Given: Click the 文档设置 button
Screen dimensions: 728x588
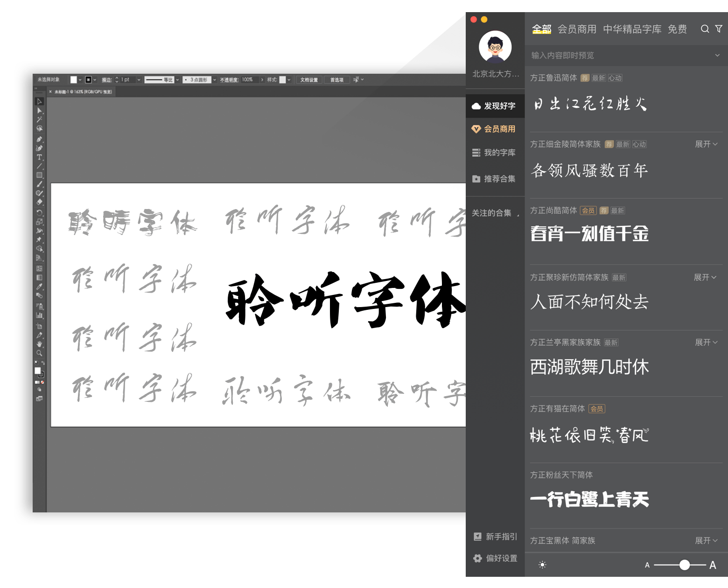Looking at the screenshot, I should tap(309, 80).
